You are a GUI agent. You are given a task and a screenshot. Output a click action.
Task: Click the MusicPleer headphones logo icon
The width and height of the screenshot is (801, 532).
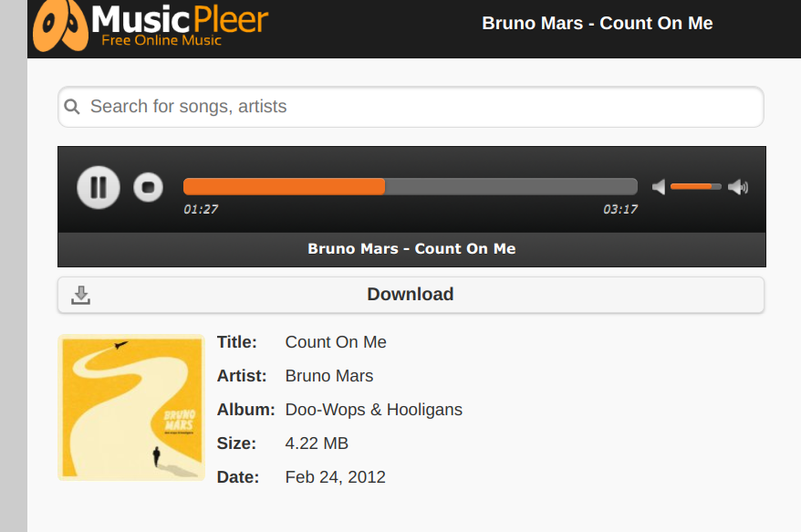[x=60, y=26]
